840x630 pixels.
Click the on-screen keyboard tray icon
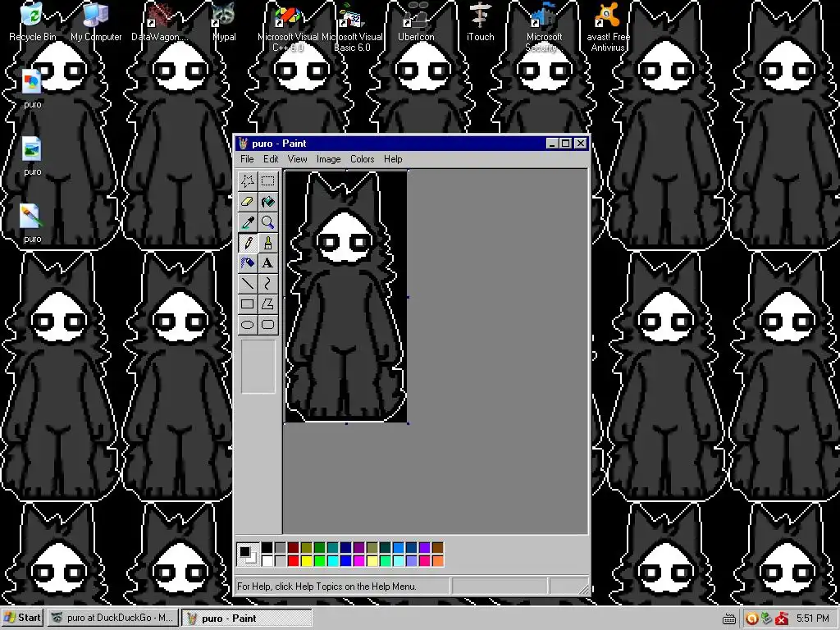[729, 619]
